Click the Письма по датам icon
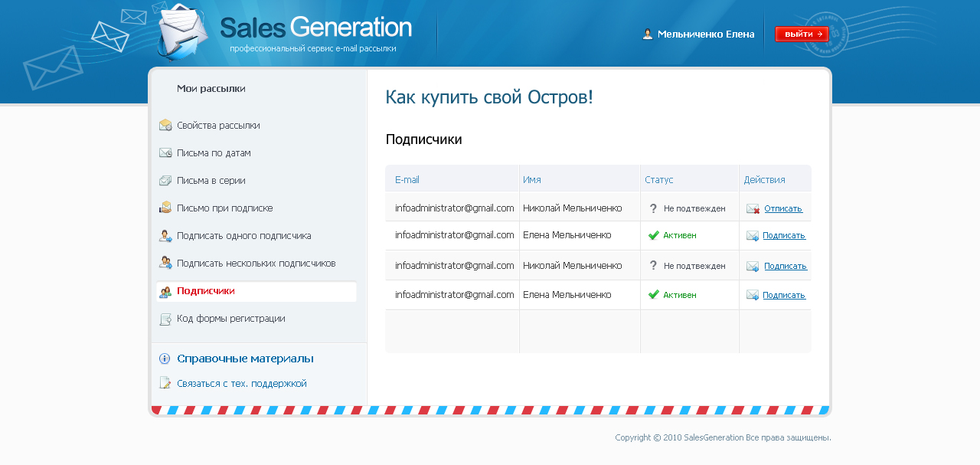 click(165, 153)
